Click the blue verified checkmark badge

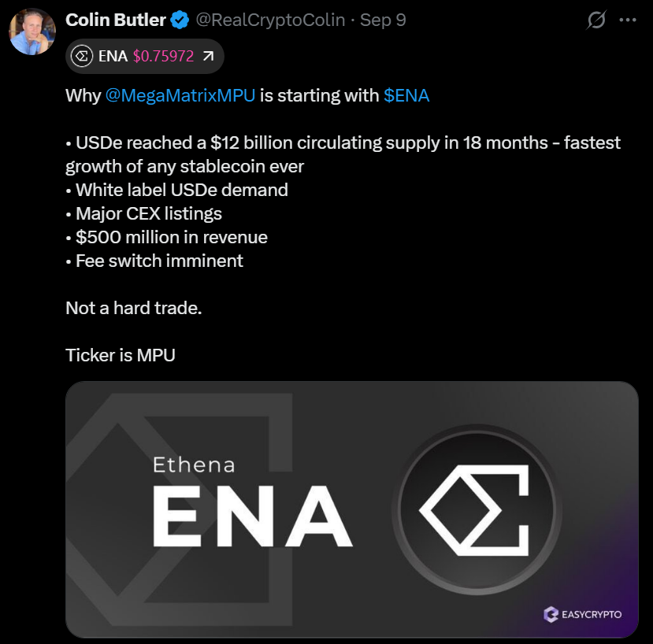180,20
